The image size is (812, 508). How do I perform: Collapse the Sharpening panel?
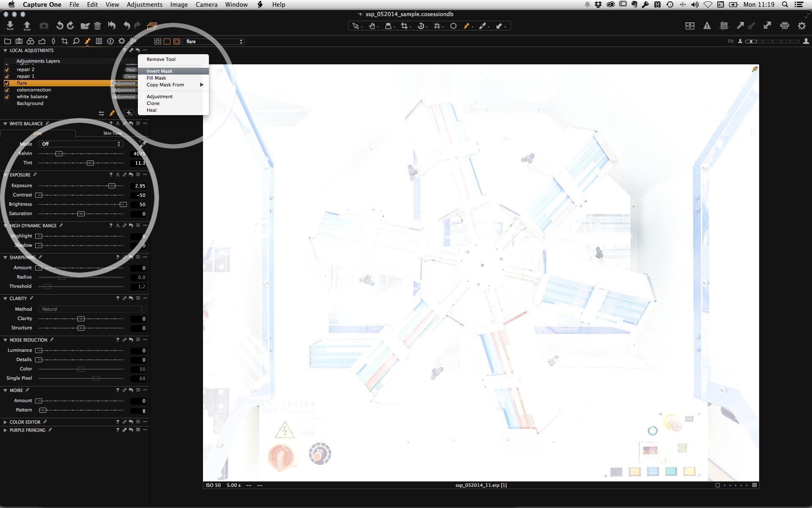5,257
